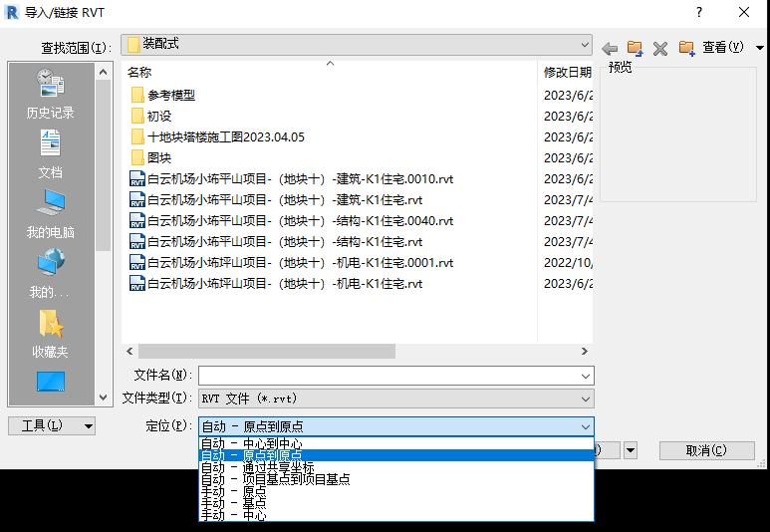Open 收藏夹 in the places sidebar
The width and height of the screenshot is (770, 532).
pos(50,334)
